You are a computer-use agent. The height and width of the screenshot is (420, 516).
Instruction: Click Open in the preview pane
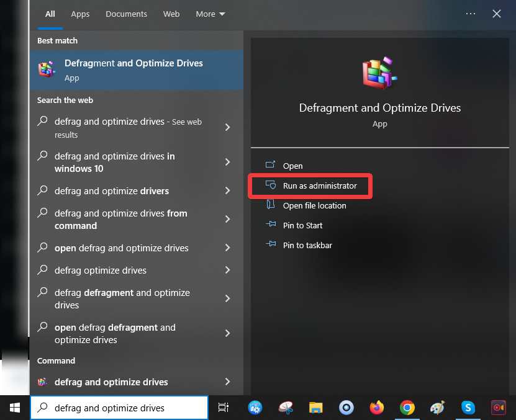point(292,166)
